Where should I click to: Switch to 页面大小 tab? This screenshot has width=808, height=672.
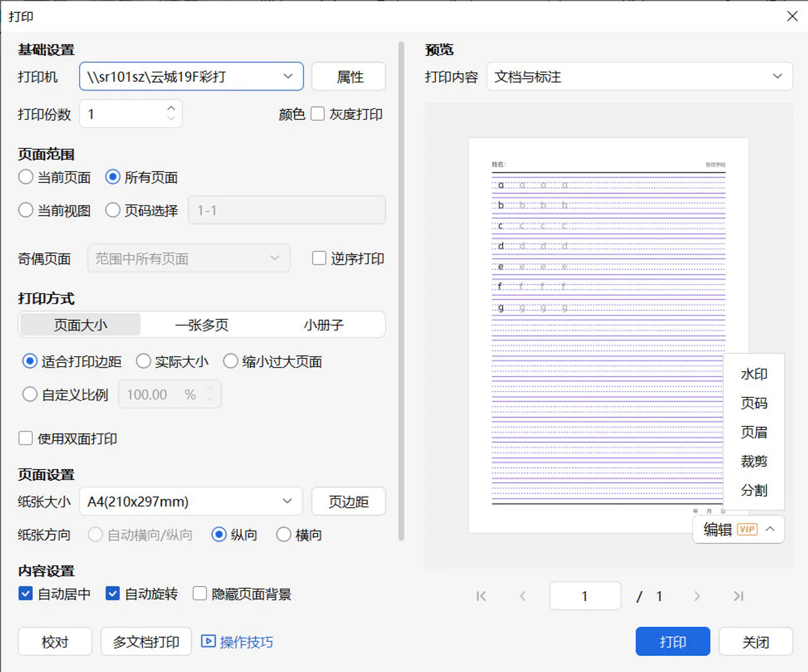tap(80, 324)
